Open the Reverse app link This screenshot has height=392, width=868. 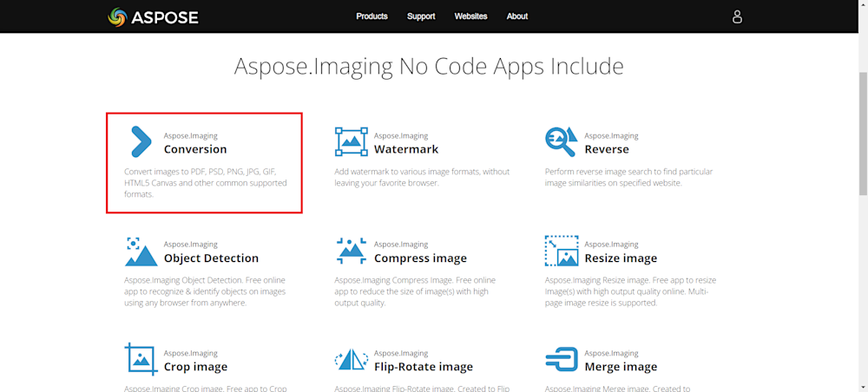tap(607, 149)
